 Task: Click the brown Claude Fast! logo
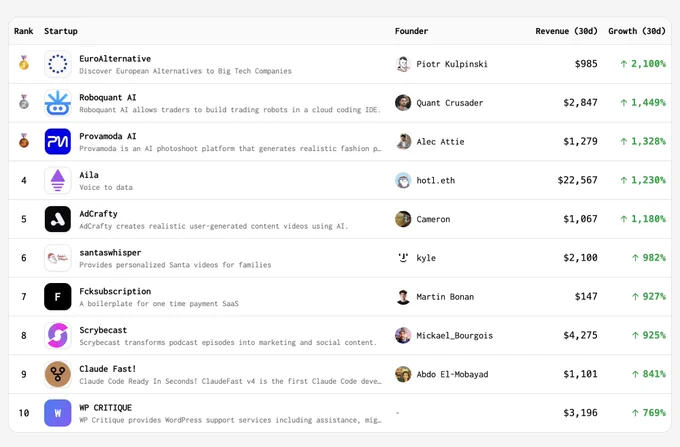pos(58,374)
